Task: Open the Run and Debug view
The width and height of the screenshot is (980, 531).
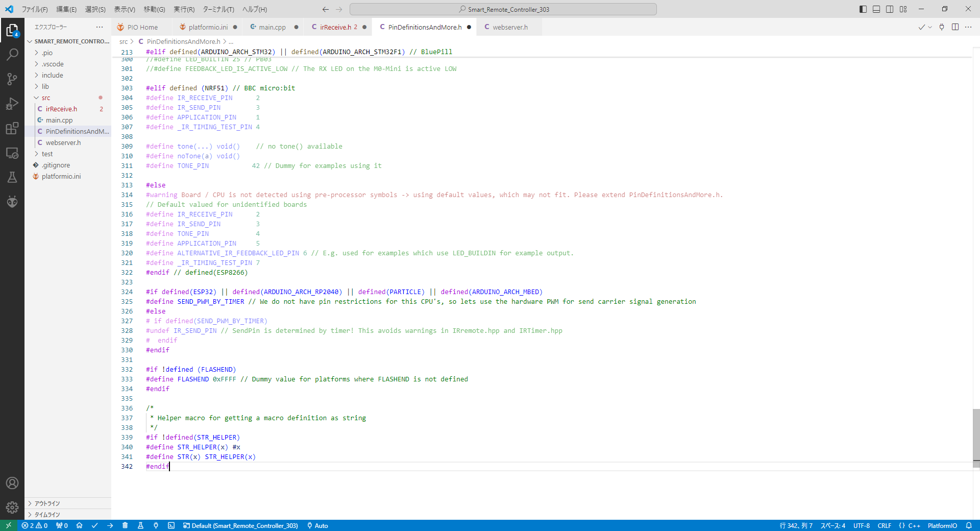Action: [12, 104]
